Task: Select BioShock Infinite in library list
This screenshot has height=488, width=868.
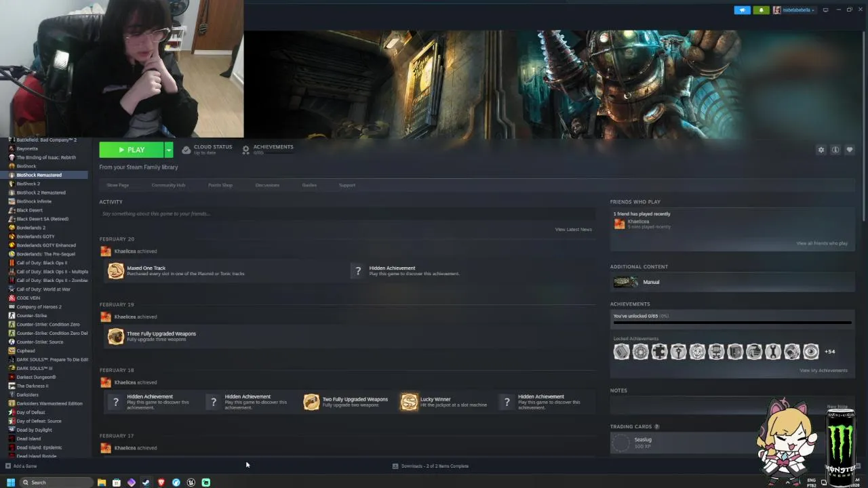Action: click(34, 201)
